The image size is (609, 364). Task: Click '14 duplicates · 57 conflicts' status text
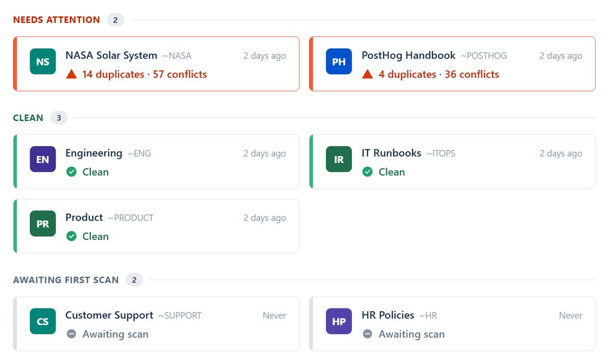pos(144,74)
